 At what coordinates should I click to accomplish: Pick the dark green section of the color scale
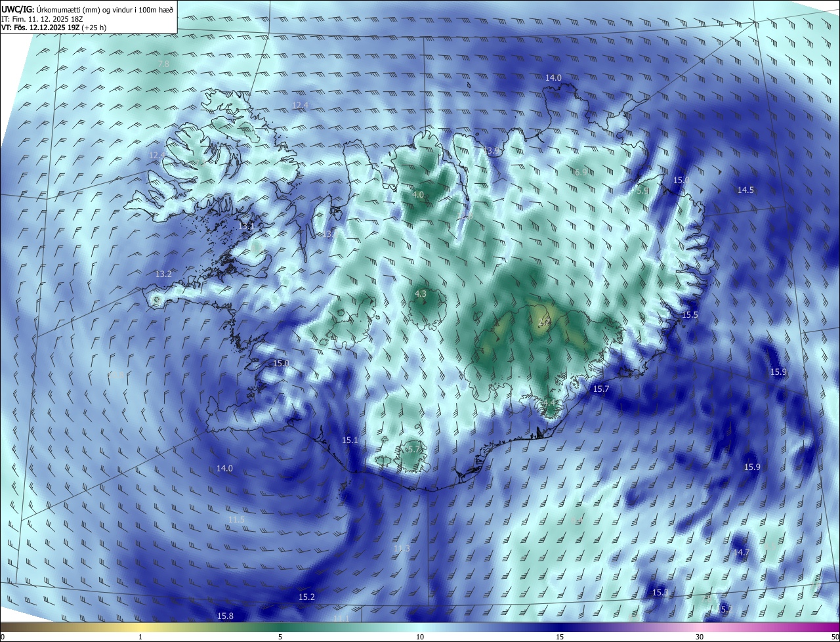tap(280, 627)
